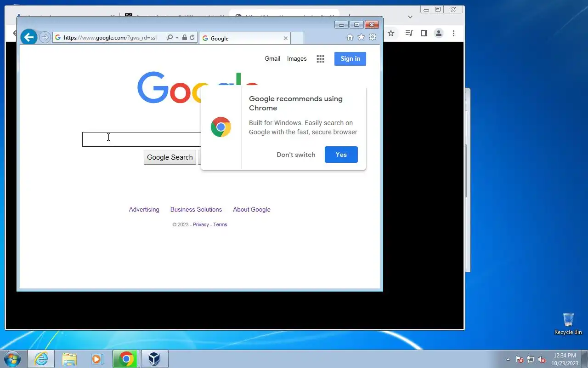
Task: Click the security lock icon in address bar
Action: (184, 38)
